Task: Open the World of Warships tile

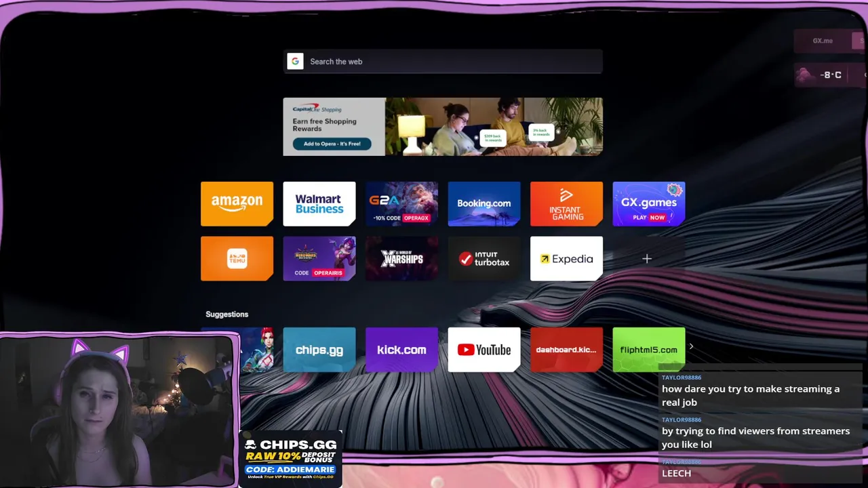Action: point(401,258)
